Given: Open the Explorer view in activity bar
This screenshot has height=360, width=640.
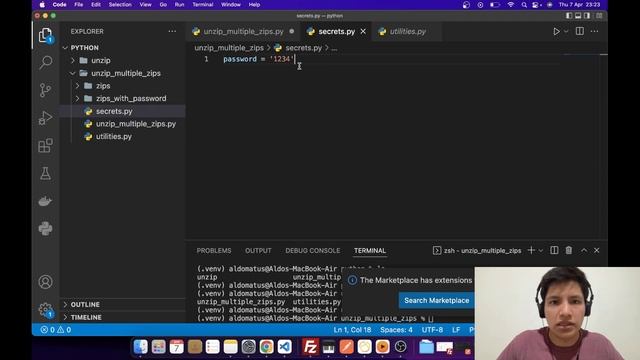Looking at the screenshot, I should [x=45, y=35].
